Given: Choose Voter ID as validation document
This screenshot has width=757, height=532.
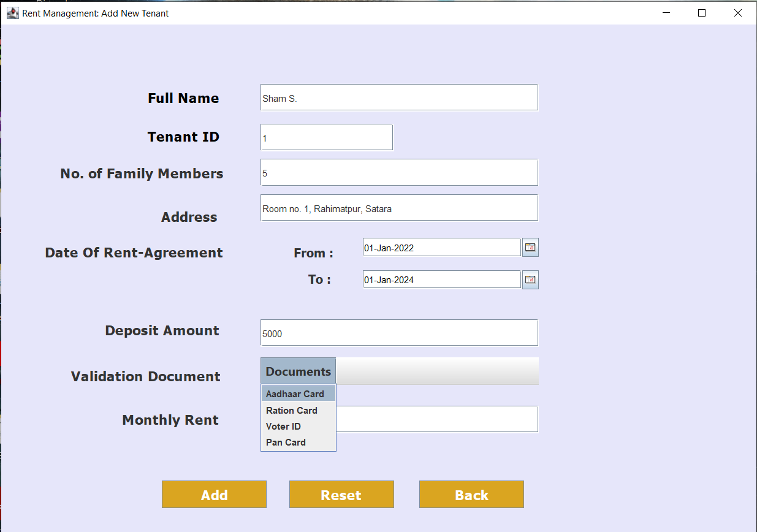Looking at the screenshot, I should 283,426.
